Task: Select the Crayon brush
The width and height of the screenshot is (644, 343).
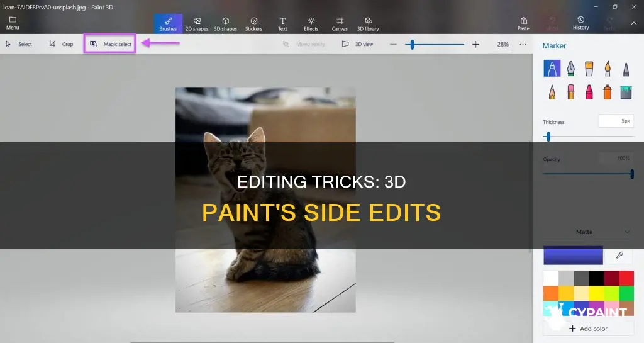Action: 589,92
